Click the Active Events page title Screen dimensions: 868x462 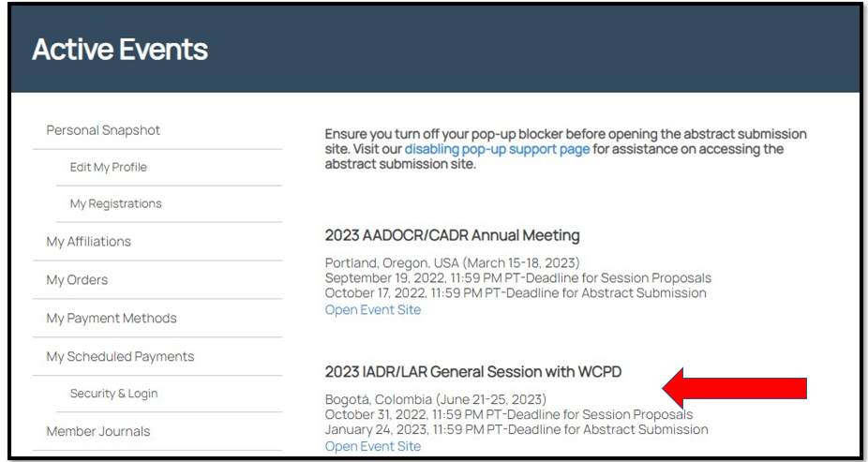(x=120, y=50)
